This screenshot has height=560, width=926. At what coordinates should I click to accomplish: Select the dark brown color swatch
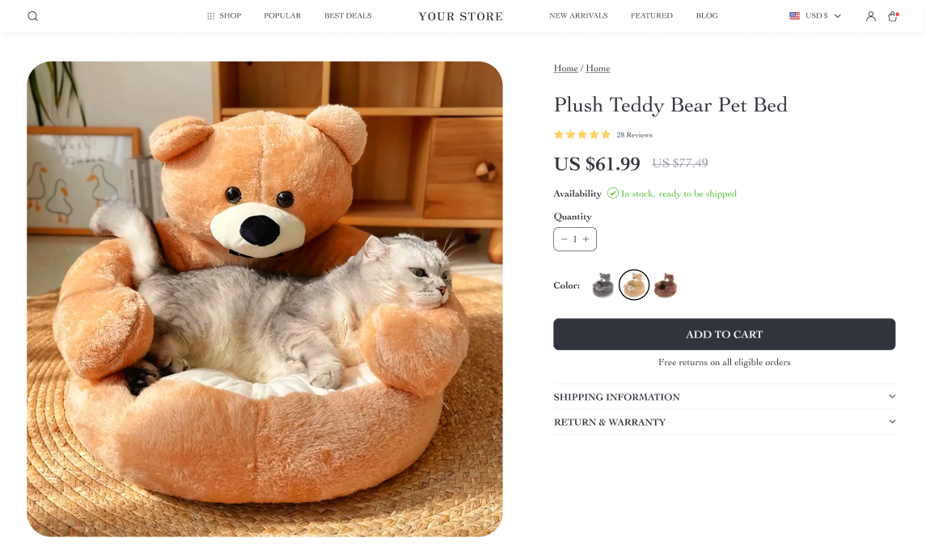[665, 285]
